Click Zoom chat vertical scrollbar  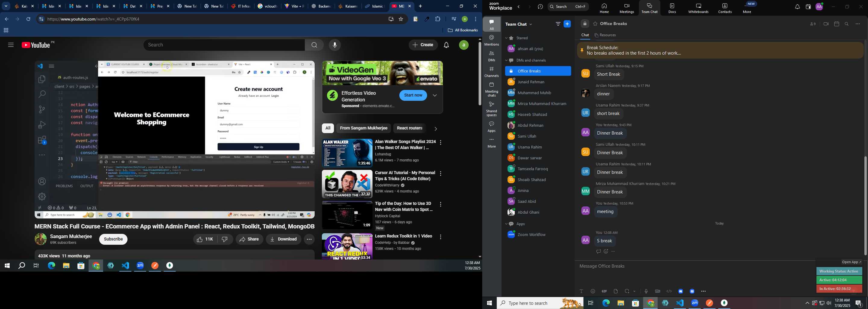865,206
